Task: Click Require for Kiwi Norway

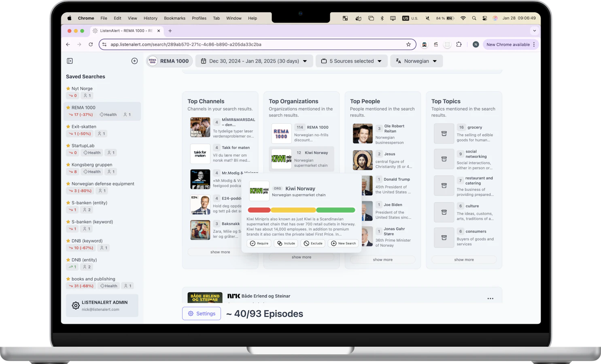Action: [259, 243]
